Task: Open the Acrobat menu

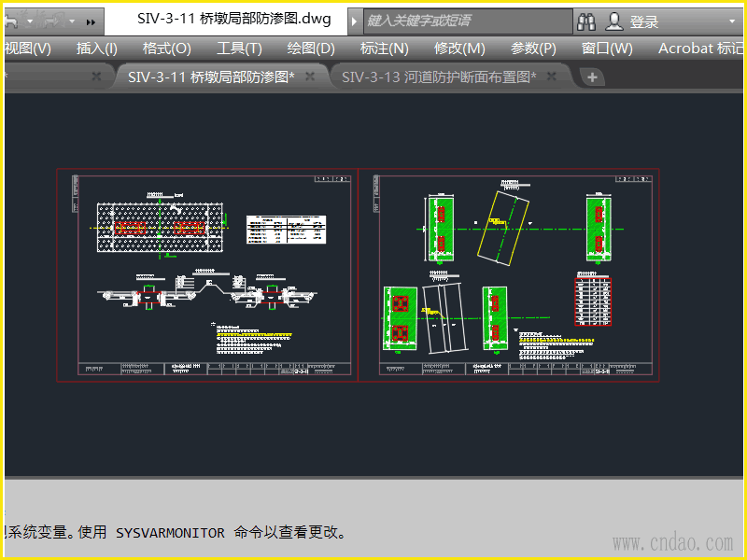Action: pyautogui.click(x=700, y=49)
